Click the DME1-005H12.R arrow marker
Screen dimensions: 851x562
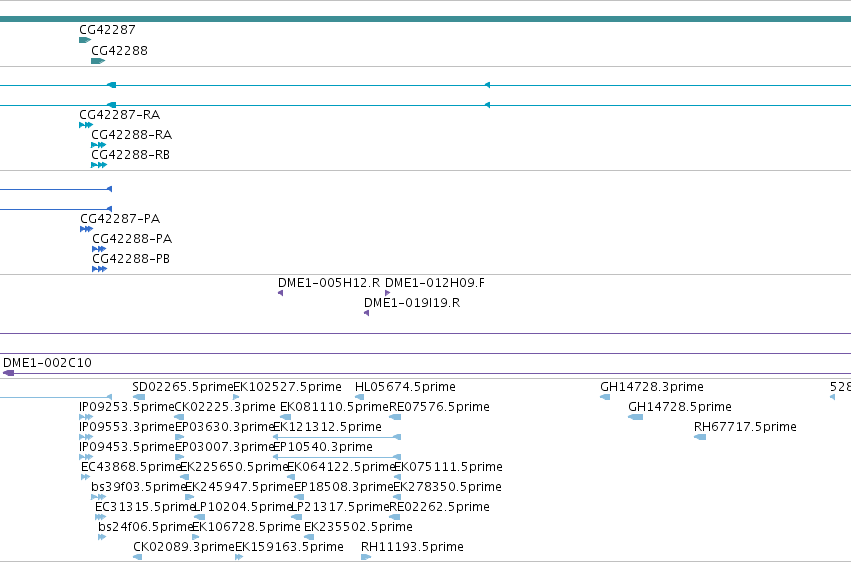281,293
